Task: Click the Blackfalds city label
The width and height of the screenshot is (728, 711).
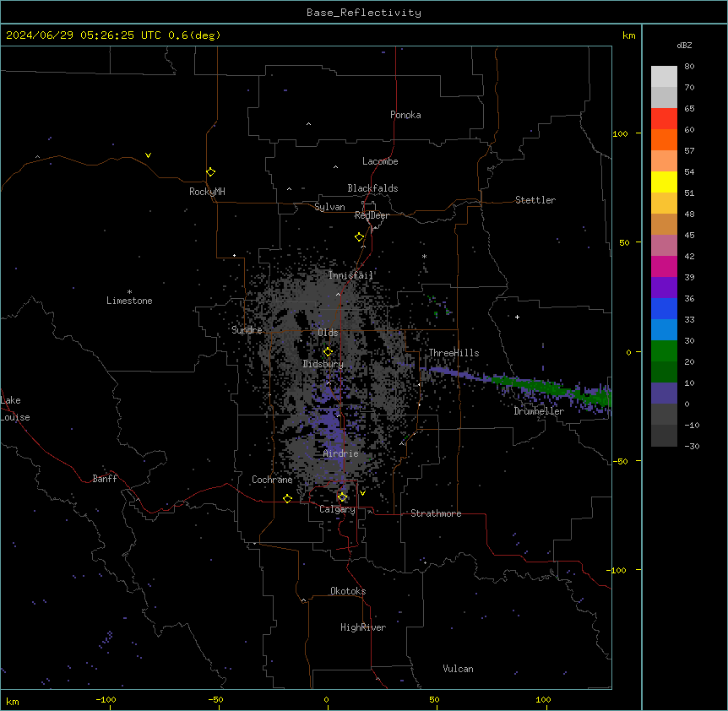Action: pyautogui.click(x=372, y=188)
